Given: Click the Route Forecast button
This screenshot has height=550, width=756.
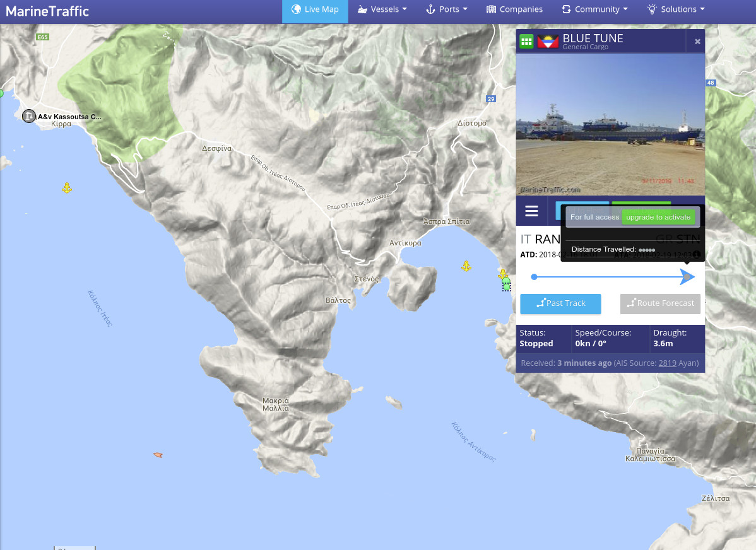Looking at the screenshot, I should 660,303.
